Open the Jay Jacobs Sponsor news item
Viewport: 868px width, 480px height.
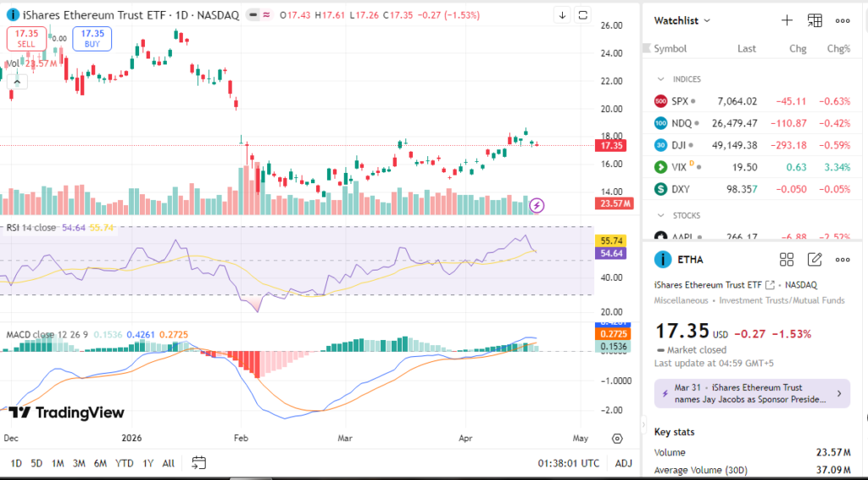click(752, 393)
